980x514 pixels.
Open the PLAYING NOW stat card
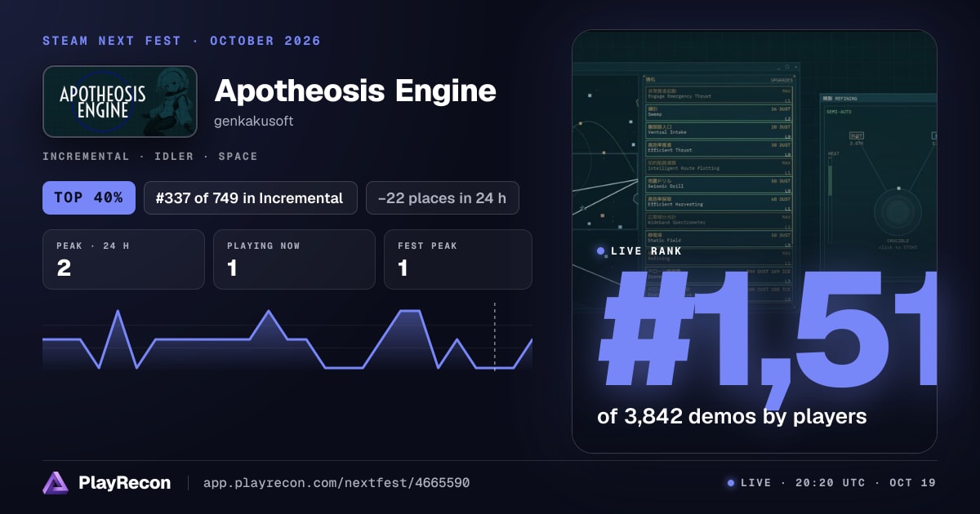(294, 259)
